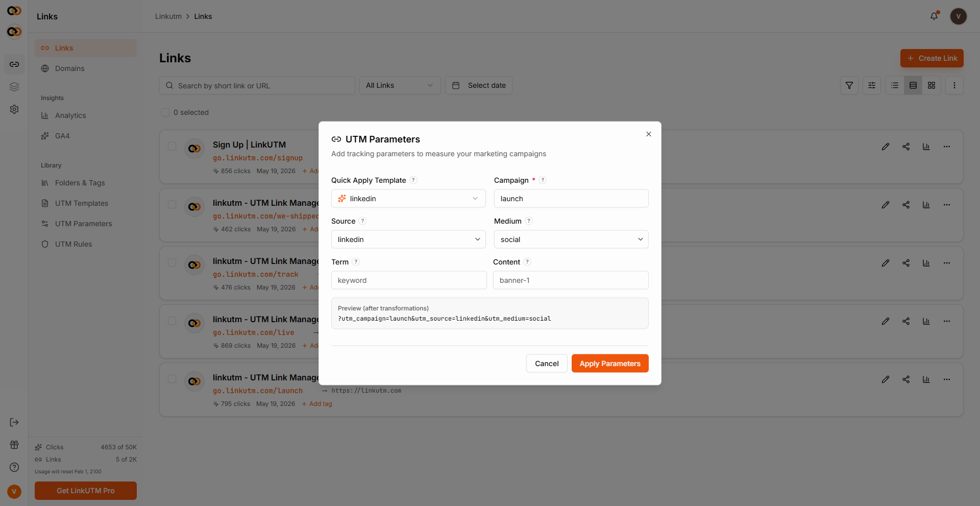Open the Select date picker
The width and height of the screenshot is (980, 506).
pyautogui.click(x=479, y=85)
